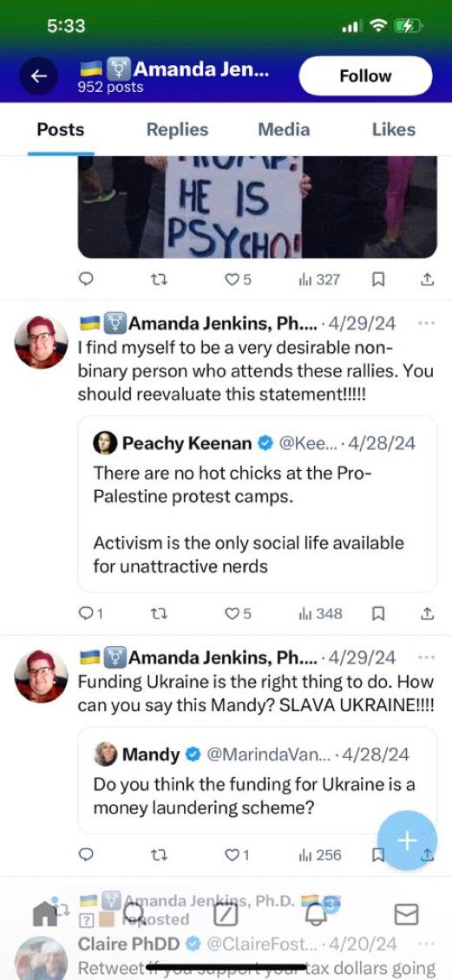The height and width of the screenshot is (980, 452).
Task: Open more options on Claire PhDD repost
Action: 426,943
